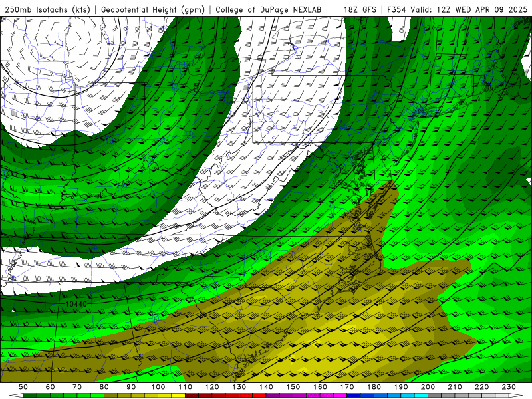The width and height of the screenshot is (532, 399).
Task: Click the 190 knot colorbar label
Action: [x=401, y=387]
